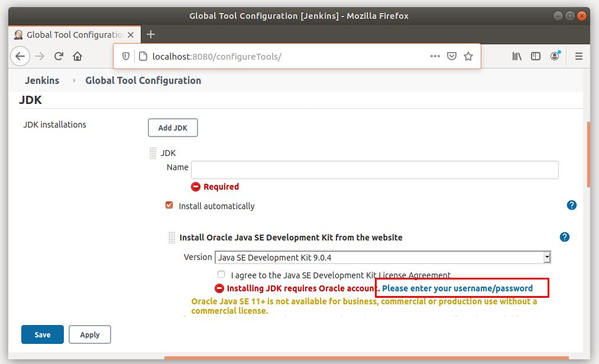
Task: Disable the Install automatically checkbox
Action: click(169, 205)
